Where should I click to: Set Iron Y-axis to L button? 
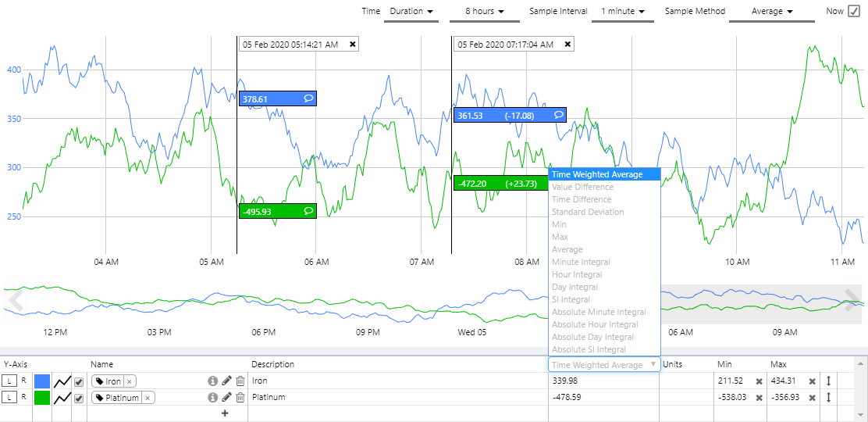[9, 381]
